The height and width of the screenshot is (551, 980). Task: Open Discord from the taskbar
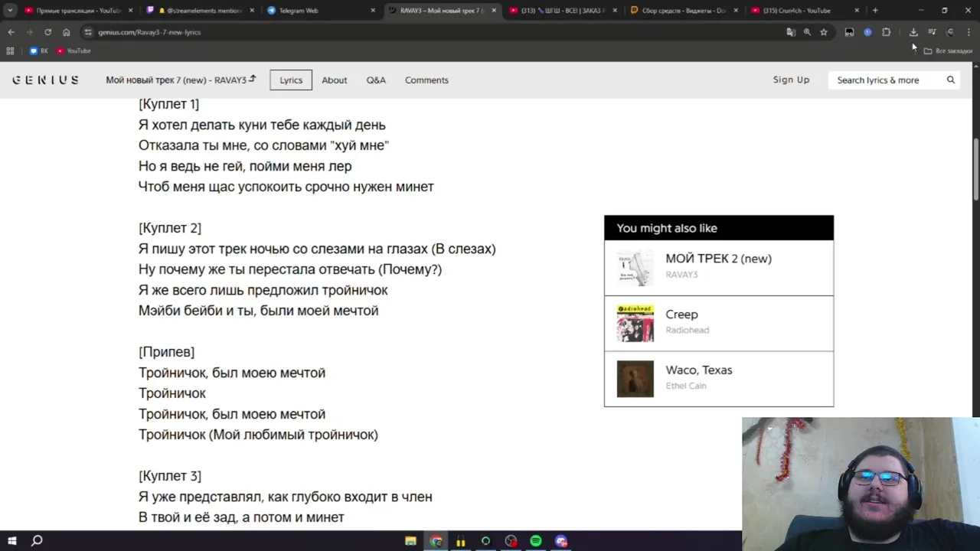(x=561, y=541)
